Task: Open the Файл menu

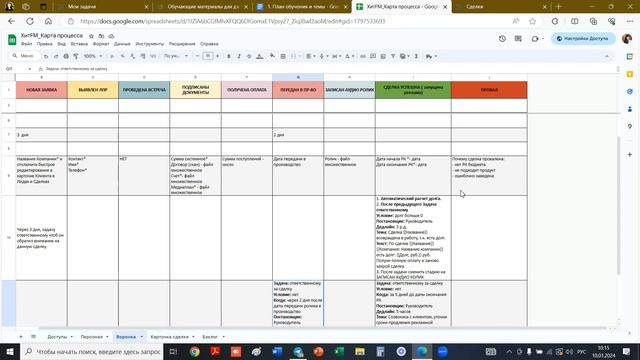Action: click(27, 44)
